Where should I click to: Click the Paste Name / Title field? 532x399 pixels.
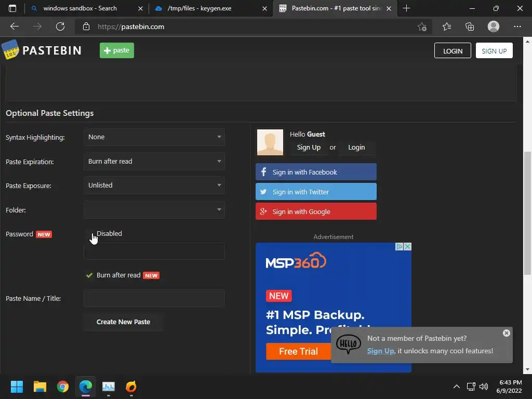(154, 299)
